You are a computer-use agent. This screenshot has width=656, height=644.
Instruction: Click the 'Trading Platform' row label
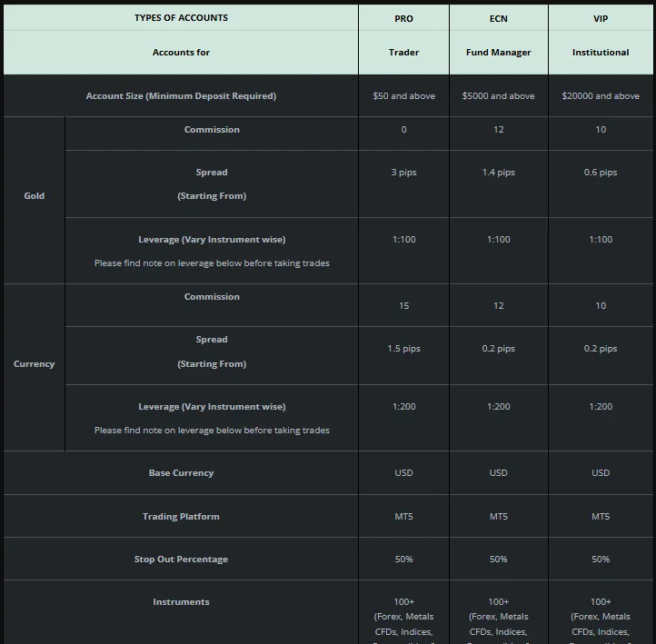(181, 517)
